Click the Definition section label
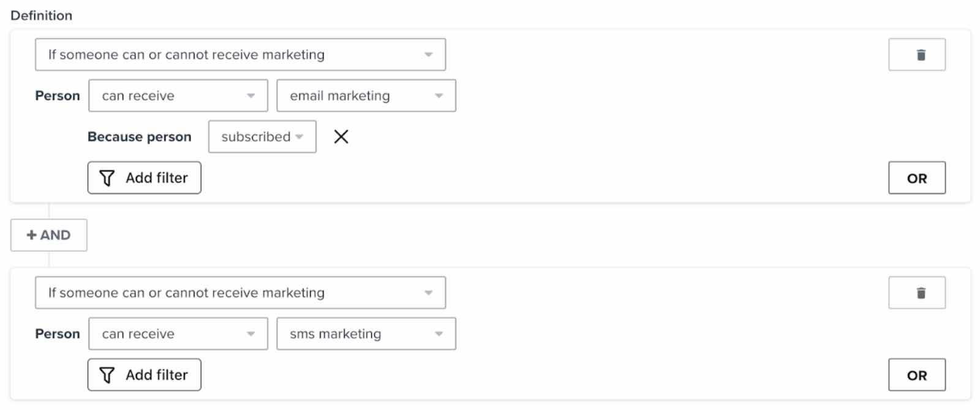The height and width of the screenshot is (410, 980). click(x=42, y=15)
